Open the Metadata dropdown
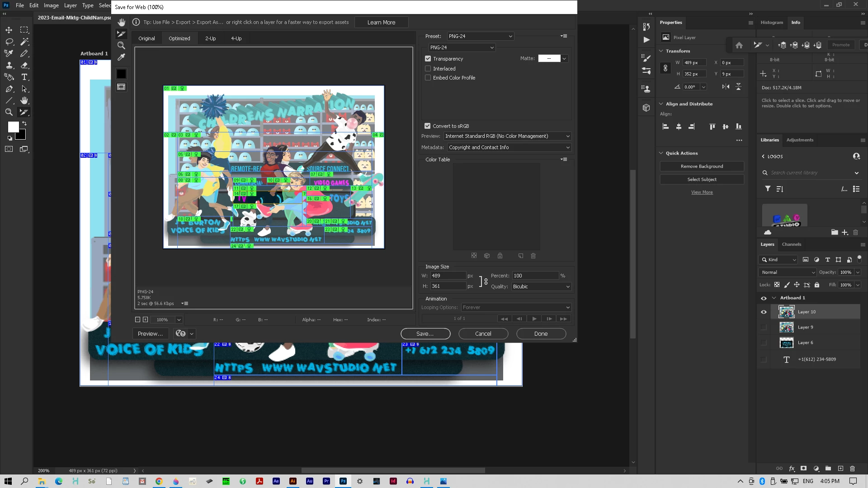 click(x=509, y=147)
